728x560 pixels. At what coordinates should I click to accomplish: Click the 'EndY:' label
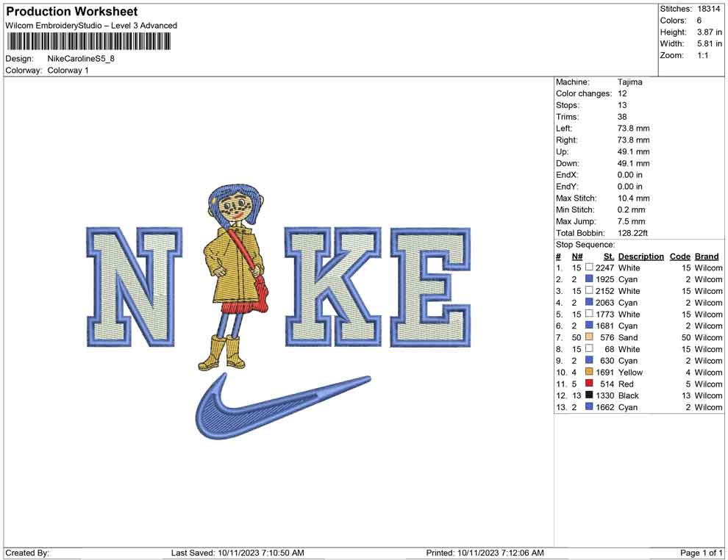tap(567, 186)
